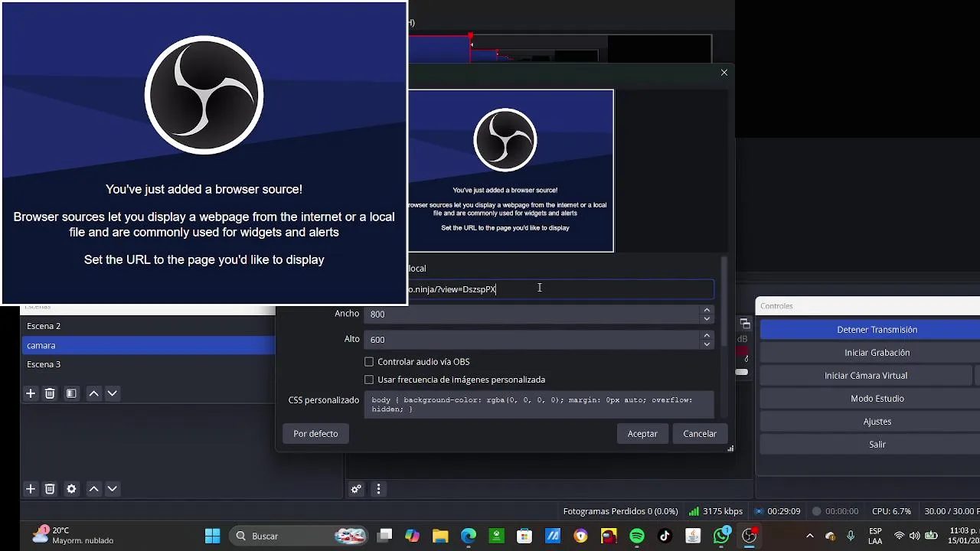Open the Among Us taskbar icon
This screenshot has height=551, width=980.
[609, 536]
